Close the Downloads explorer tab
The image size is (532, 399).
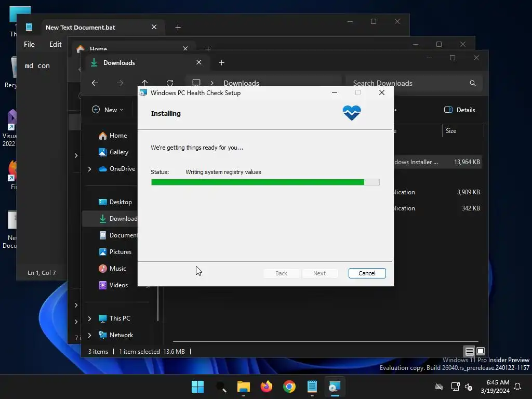(x=199, y=62)
